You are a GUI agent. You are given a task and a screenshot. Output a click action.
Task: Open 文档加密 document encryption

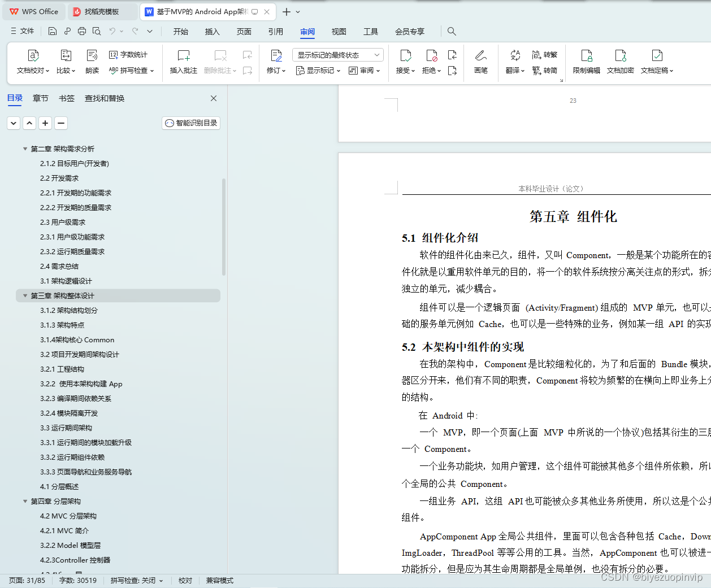pyautogui.click(x=621, y=62)
